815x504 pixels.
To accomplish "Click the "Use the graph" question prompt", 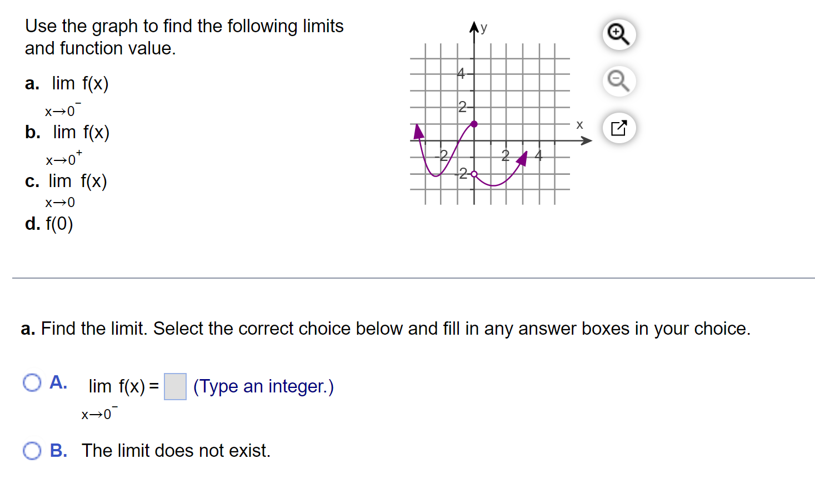I will coord(184,37).
